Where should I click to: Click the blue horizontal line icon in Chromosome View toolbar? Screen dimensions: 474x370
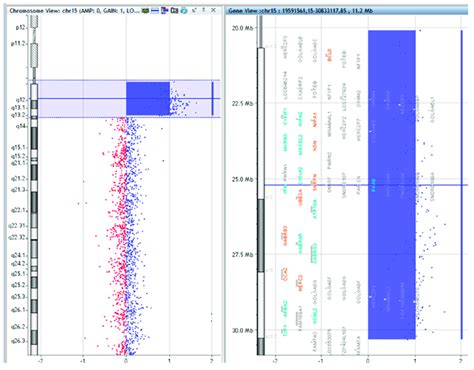click(155, 11)
